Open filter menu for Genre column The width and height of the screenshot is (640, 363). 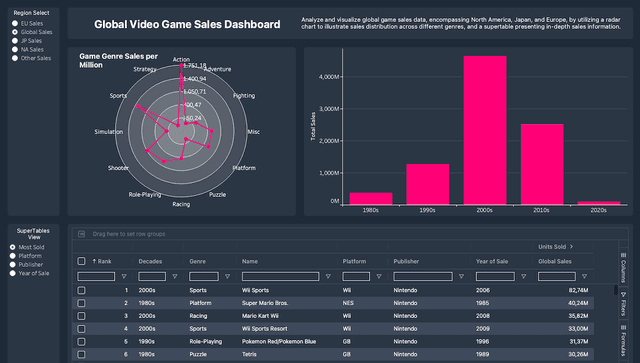tap(227, 276)
